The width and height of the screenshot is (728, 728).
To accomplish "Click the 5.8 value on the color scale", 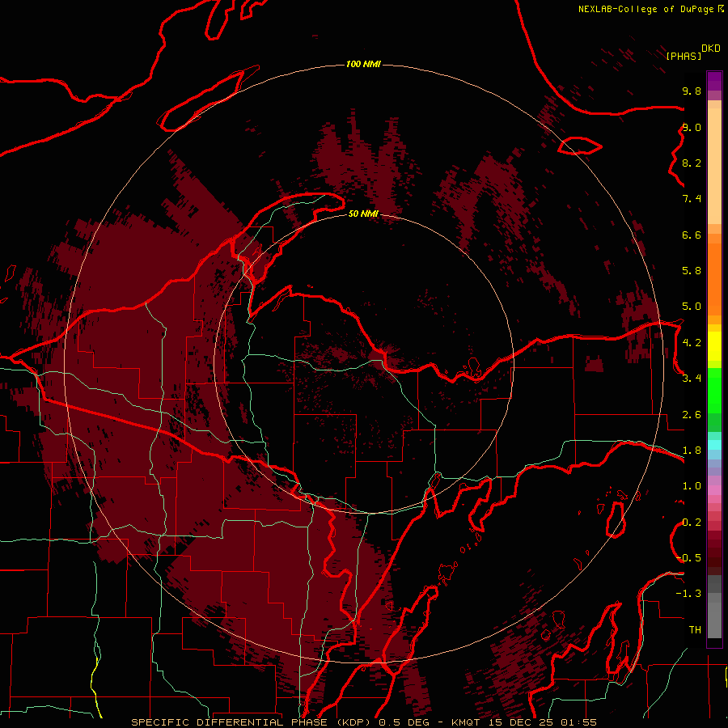I will (x=692, y=271).
